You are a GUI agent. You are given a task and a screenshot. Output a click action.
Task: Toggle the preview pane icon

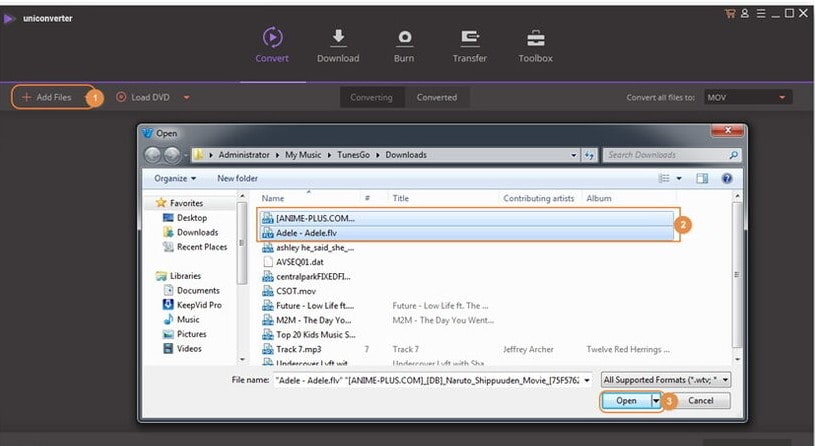pos(702,178)
